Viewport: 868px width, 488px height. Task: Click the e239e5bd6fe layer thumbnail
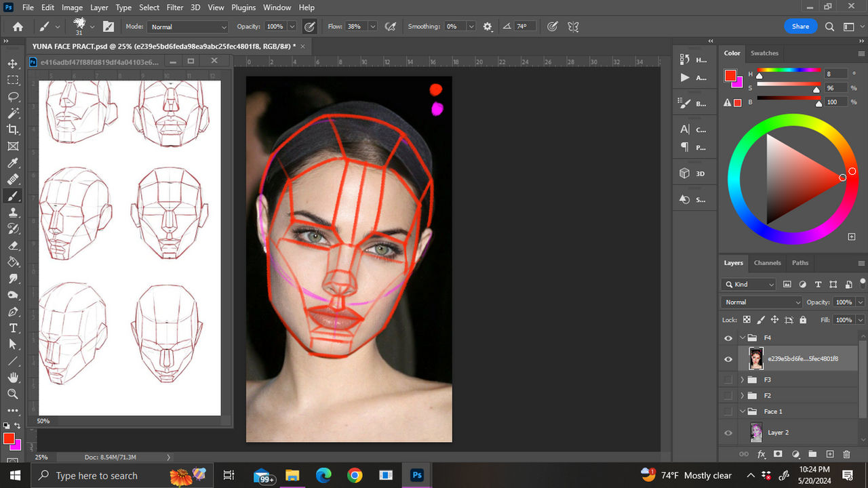pyautogui.click(x=755, y=359)
